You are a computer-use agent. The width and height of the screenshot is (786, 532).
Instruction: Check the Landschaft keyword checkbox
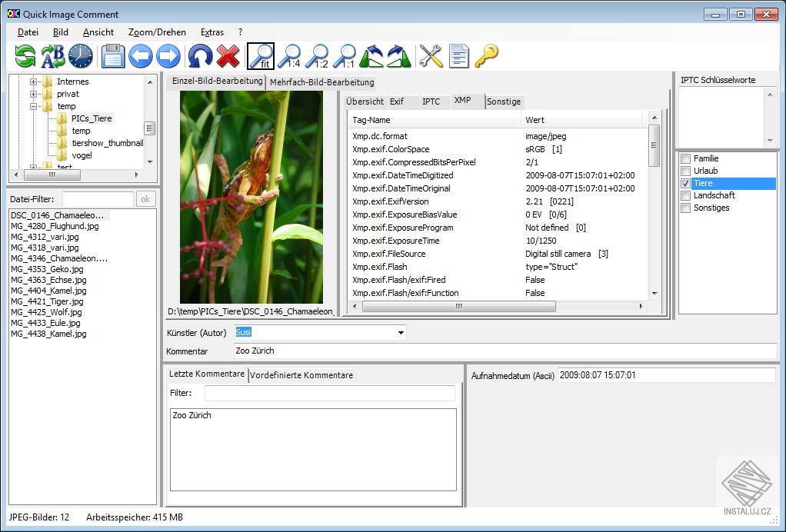point(685,195)
